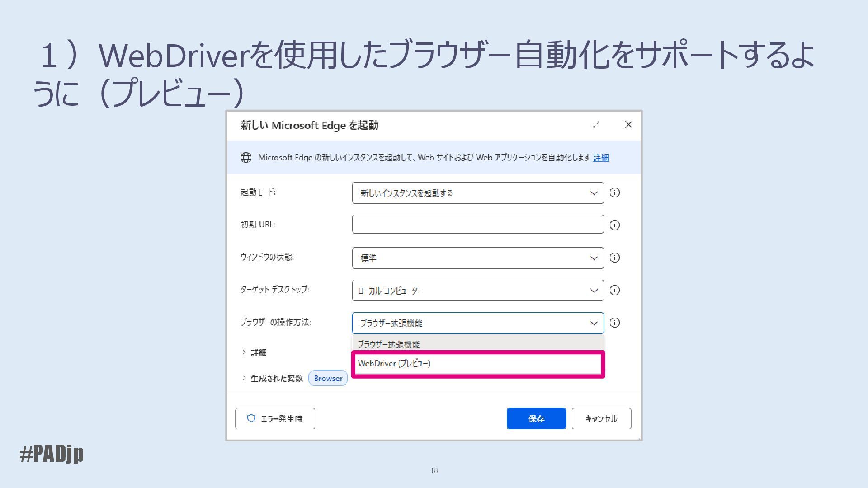Image resolution: width=868 pixels, height=488 pixels.
Task: Click the 初期 URL input field
Action: pos(477,224)
